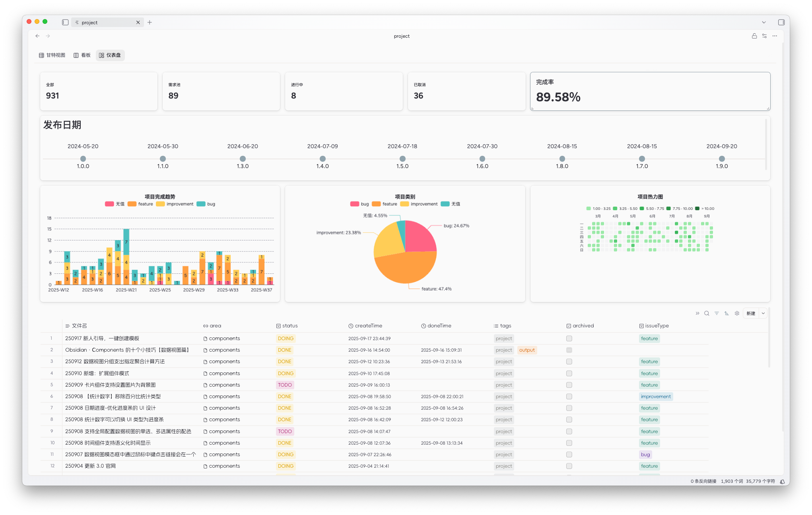Check archived box for row 1
The height and width of the screenshot is (515, 812).
(569, 339)
